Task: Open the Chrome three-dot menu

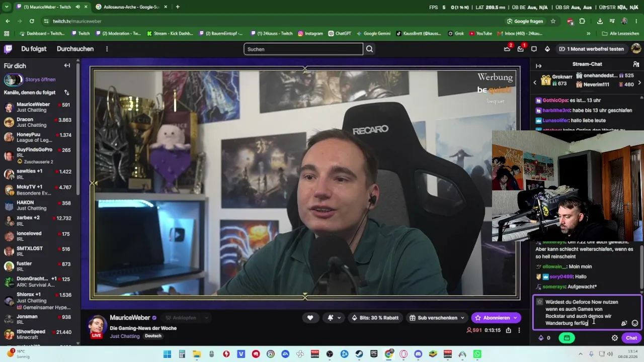Action: point(636,21)
